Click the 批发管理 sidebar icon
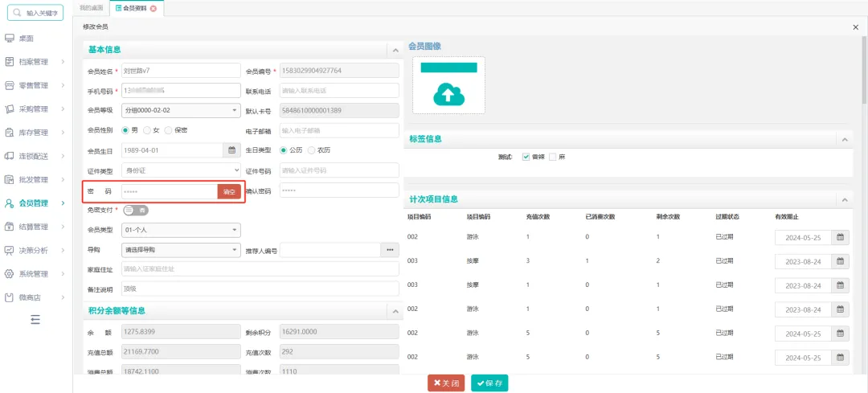The height and width of the screenshot is (393, 868). click(9, 179)
